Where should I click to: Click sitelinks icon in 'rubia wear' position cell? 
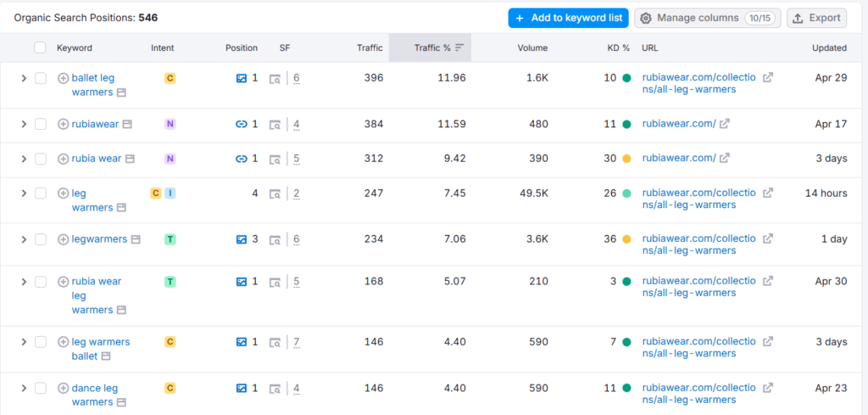click(x=242, y=159)
